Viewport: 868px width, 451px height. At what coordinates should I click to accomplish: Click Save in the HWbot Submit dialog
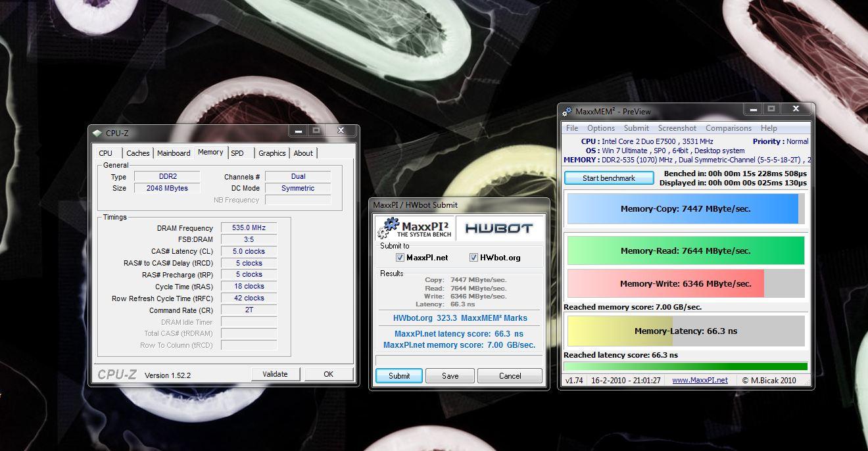tap(450, 376)
